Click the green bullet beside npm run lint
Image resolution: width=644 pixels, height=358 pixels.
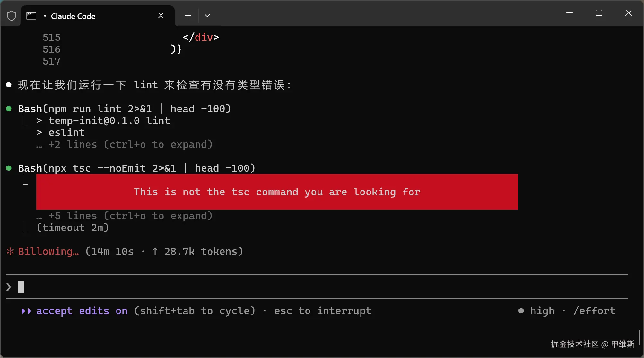pyautogui.click(x=9, y=109)
